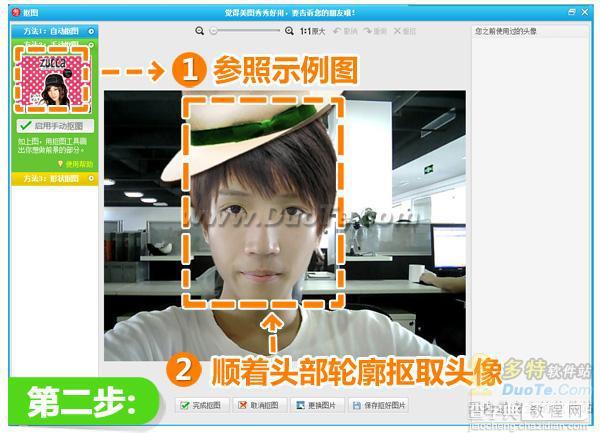Click the restore window icon in title bar

pyautogui.click(x=572, y=12)
